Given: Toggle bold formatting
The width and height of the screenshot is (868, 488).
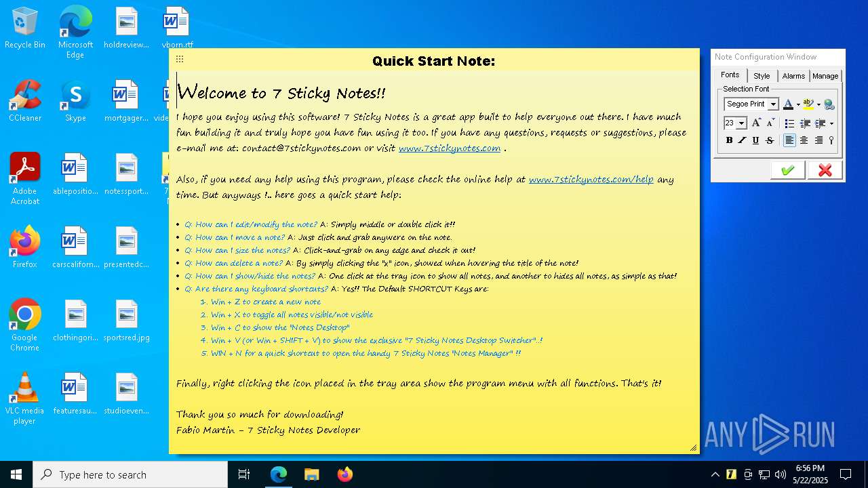Looking at the screenshot, I should [729, 140].
